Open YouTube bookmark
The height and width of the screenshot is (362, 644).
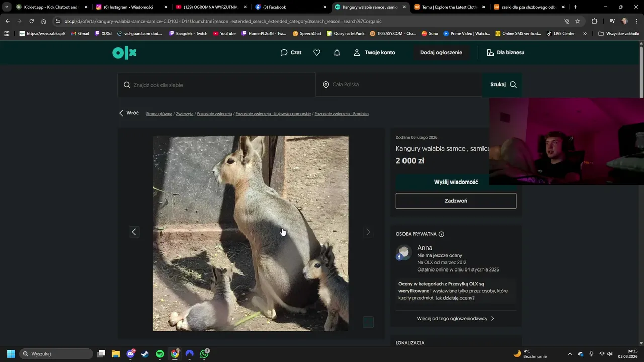[224, 34]
